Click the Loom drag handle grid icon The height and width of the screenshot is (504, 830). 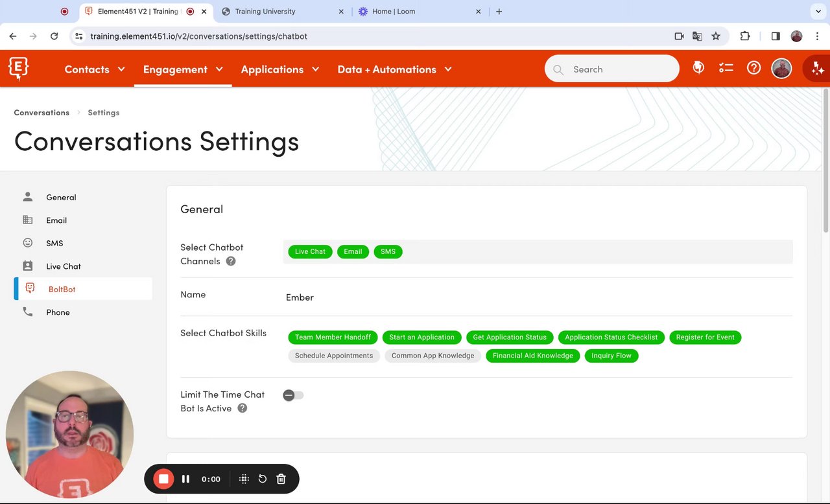tap(244, 479)
